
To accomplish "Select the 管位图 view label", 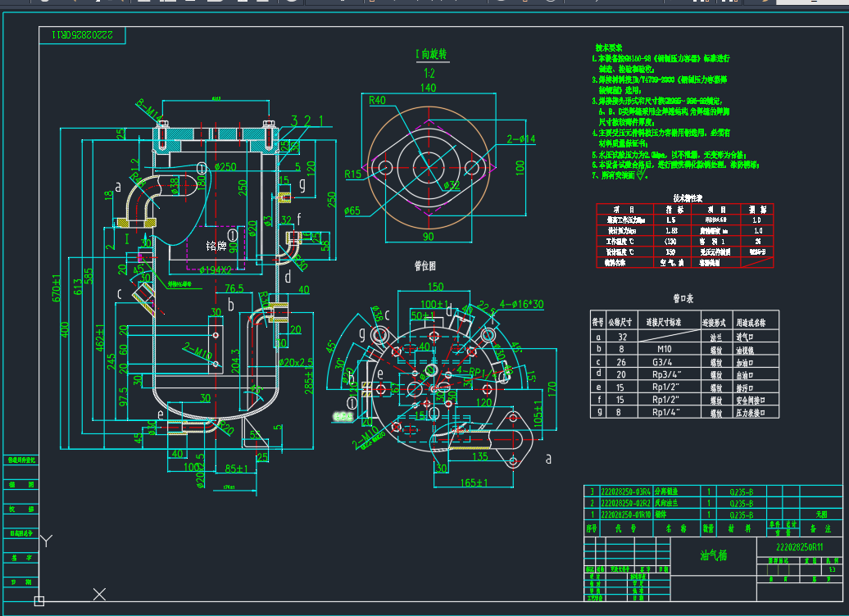I will tap(425, 265).
